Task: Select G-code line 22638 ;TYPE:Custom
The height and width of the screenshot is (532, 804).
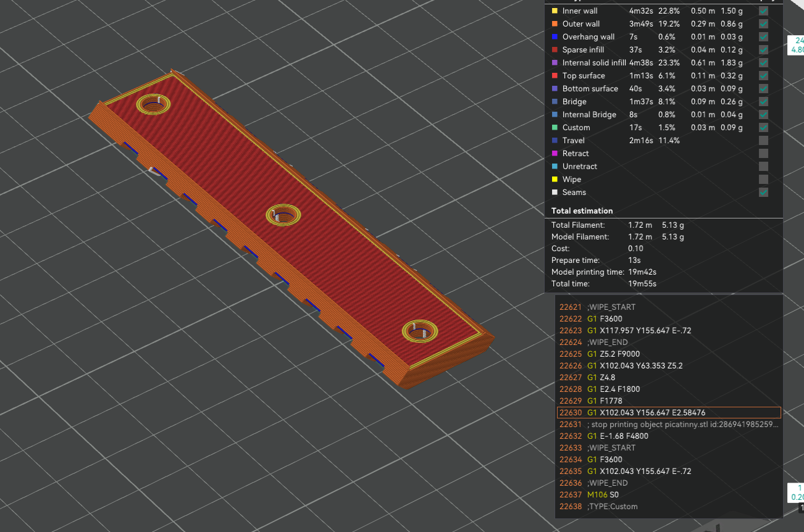Action: click(x=669, y=507)
